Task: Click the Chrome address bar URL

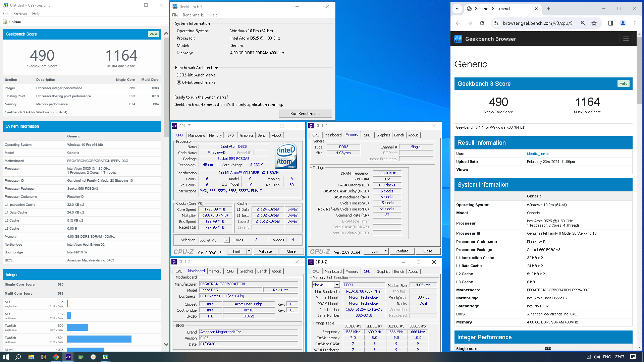Action: click(x=539, y=23)
